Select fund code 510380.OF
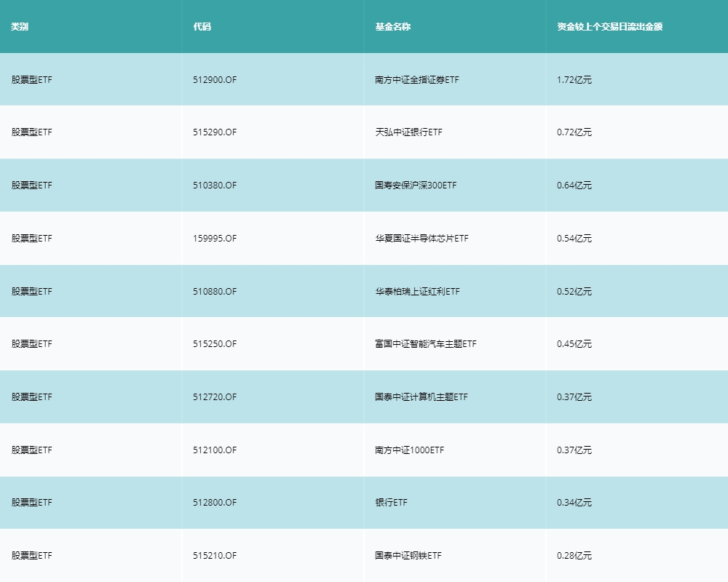The height and width of the screenshot is (582, 728). (x=215, y=186)
